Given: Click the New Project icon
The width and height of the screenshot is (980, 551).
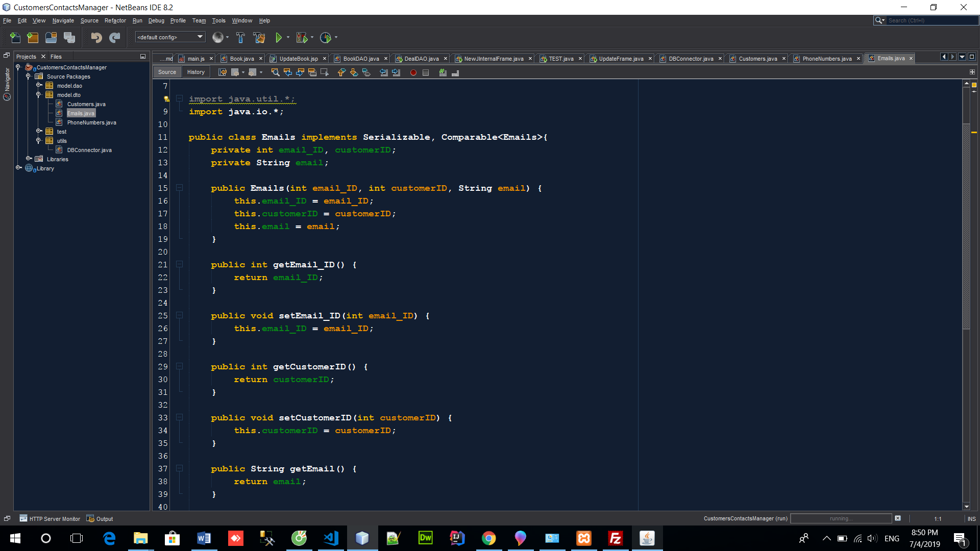Looking at the screenshot, I should point(33,37).
